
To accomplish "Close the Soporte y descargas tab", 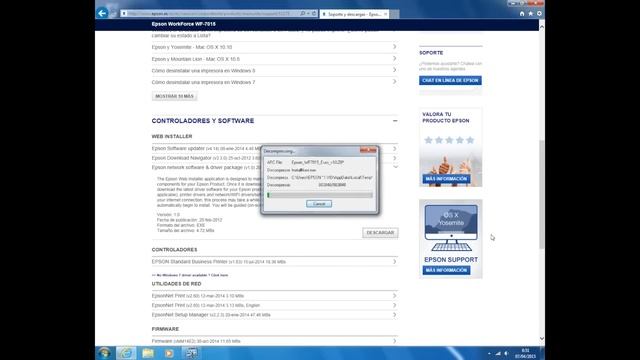I will coord(385,14).
